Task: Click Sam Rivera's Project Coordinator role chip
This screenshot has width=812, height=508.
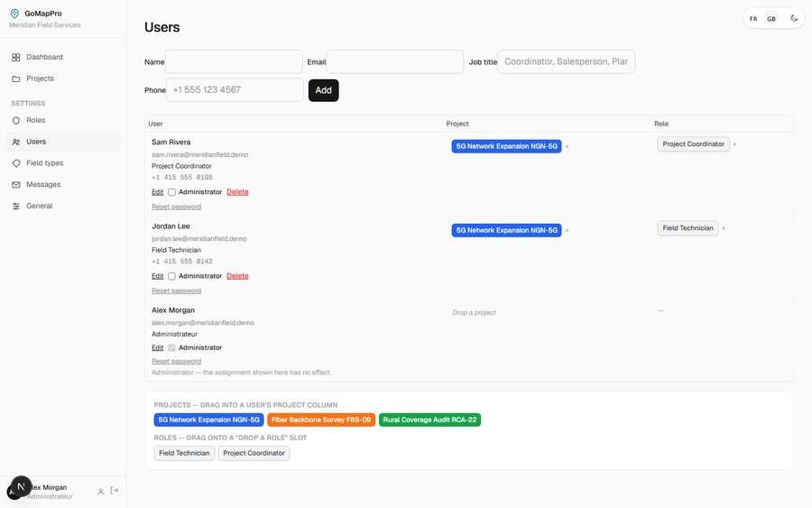Action: tap(694, 144)
